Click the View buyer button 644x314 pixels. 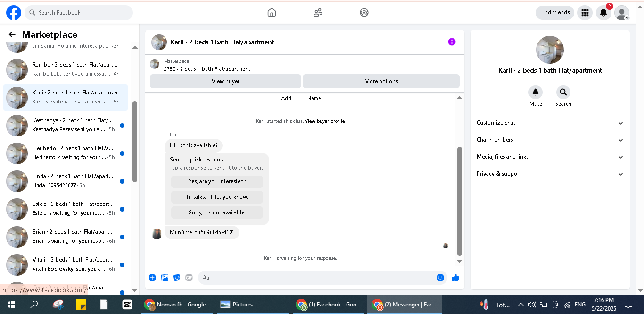[225, 81]
